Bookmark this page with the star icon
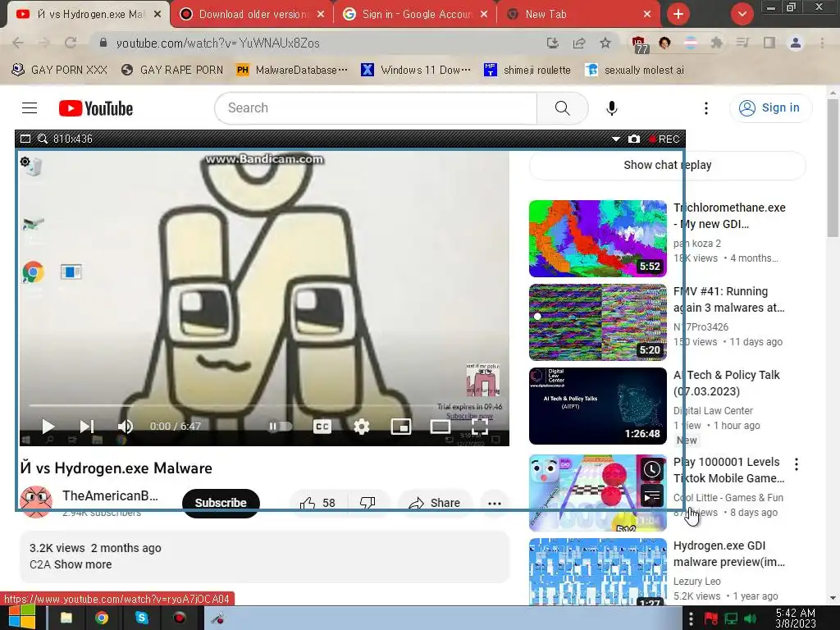The height and width of the screenshot is (630, 840). (605, 43)
